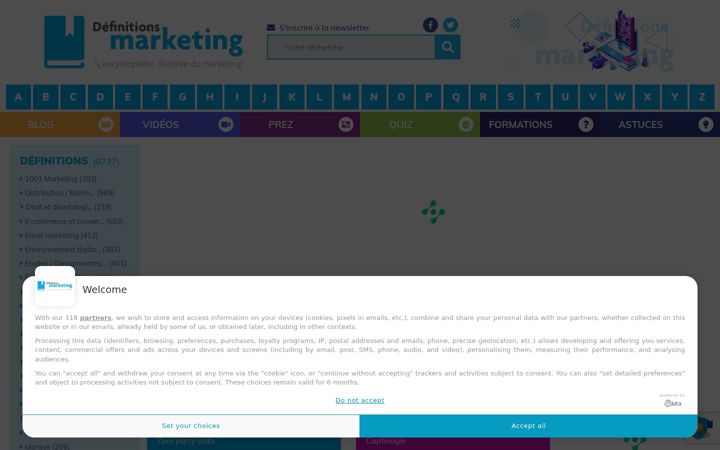This screenshot has width=720, height=450.
Task: Open the Facebook page icon
Action: (430, 25)
